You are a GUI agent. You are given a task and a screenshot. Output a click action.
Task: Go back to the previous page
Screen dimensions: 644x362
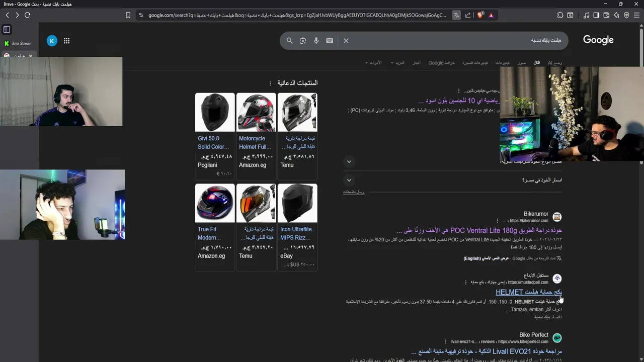(7, 15)
